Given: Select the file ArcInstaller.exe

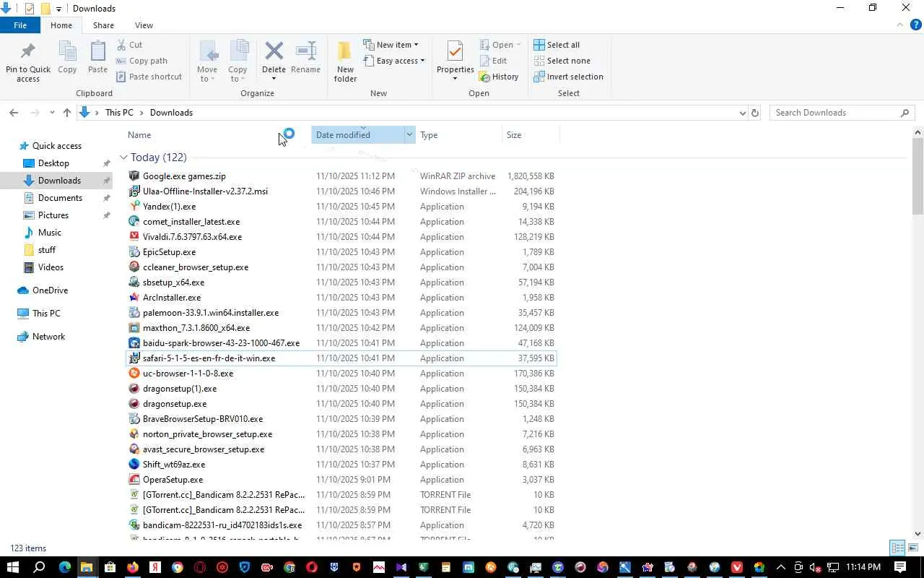Looking at the screenshot, I should pyautogui.click(x=341, y=298).
